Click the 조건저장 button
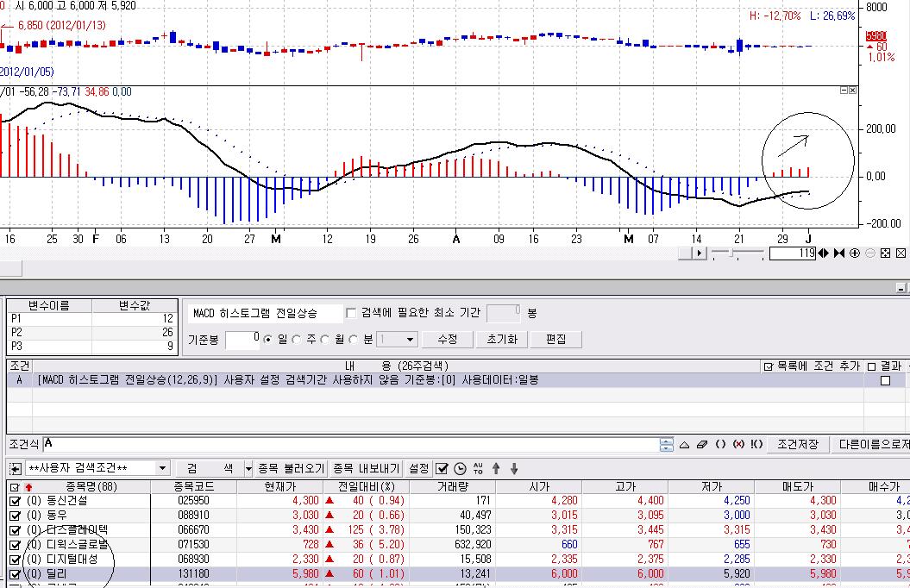Image resolution: width=910 pixels, height=588 pixels. pos(797,445)
